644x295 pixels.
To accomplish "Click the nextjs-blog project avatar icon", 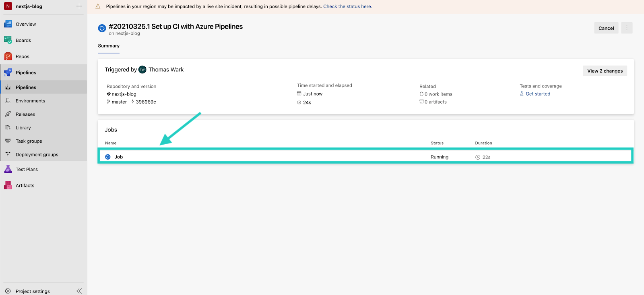I will tap(8, 6).
